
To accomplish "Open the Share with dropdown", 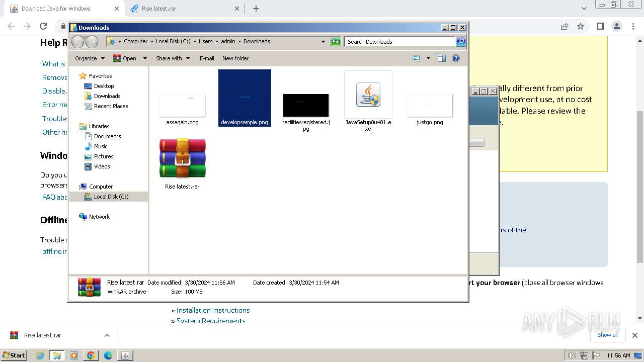I will click(x=173, y=58).
